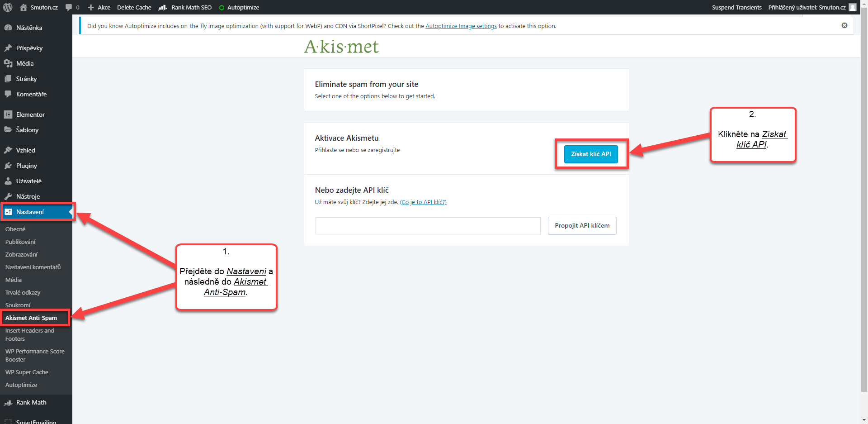Click the Příspěvky pin icon
868x424 pixels.
8,48
